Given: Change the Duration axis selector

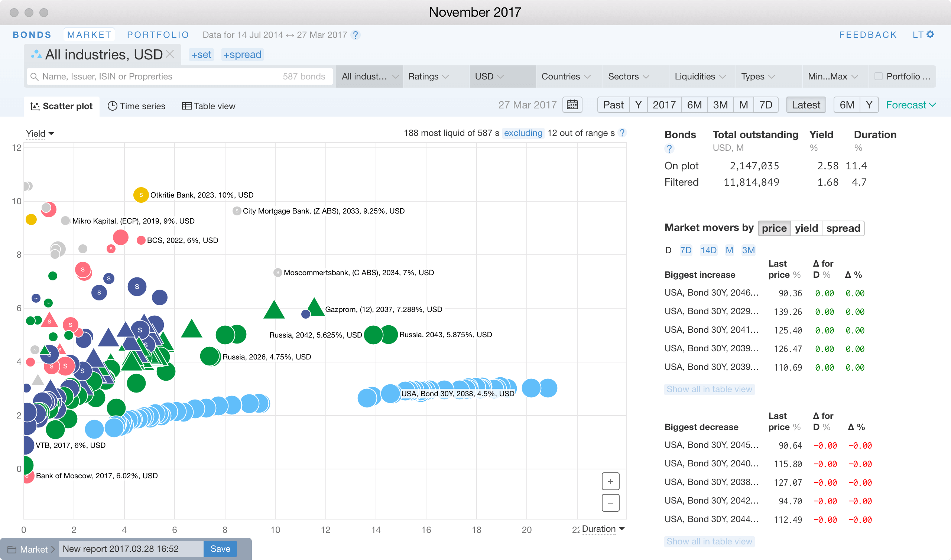Looking at the screenshot, I should point(603,529).
